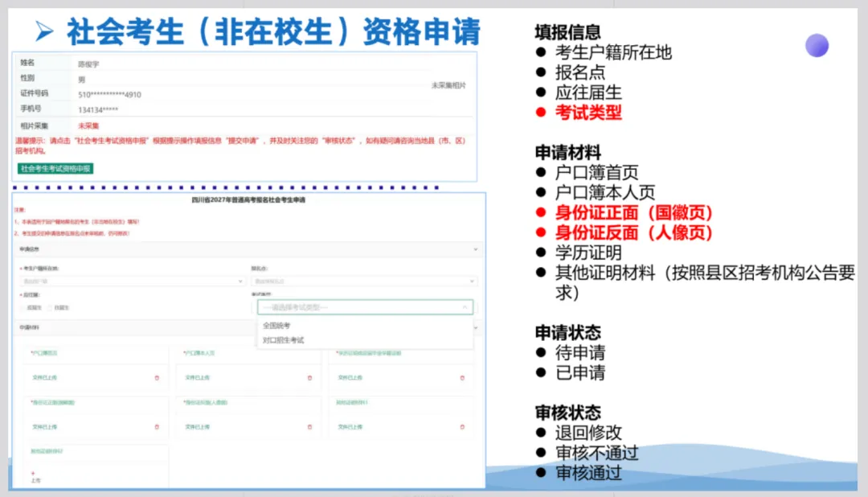Choose 对口招生考试 from the exam type list

pos(283,340)
